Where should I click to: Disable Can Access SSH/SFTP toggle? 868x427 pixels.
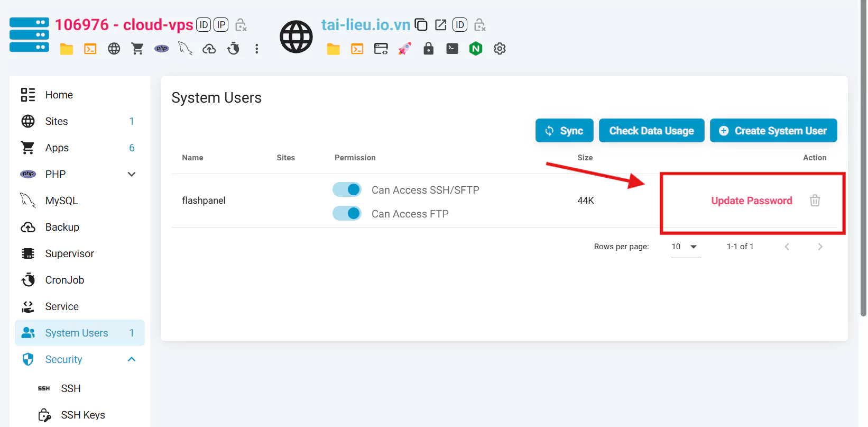pyautogui.click(x=347, y=189)
